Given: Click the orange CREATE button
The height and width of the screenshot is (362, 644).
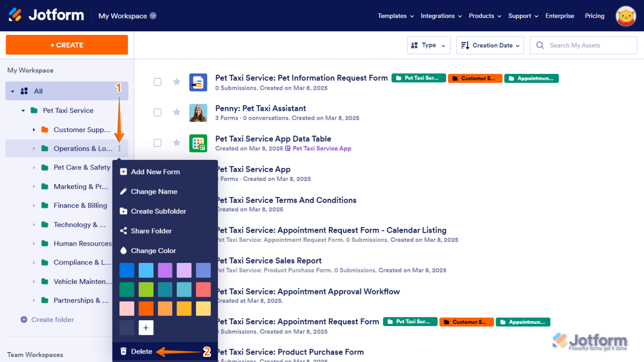Looking at the screenshot, I should 67,45.
